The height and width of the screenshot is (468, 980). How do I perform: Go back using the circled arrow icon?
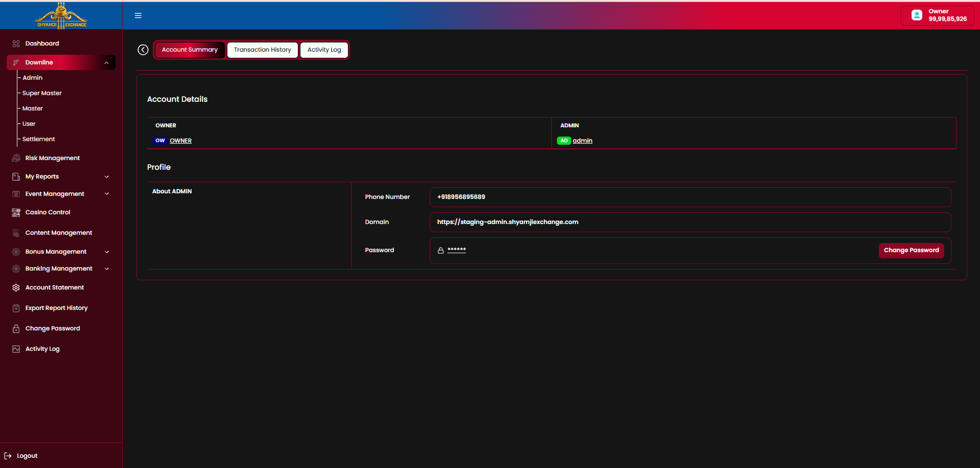coord(143,50)
